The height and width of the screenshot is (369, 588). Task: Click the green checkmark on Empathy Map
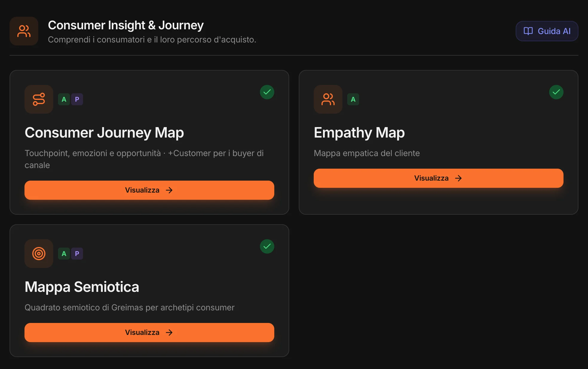coord(556,92)
